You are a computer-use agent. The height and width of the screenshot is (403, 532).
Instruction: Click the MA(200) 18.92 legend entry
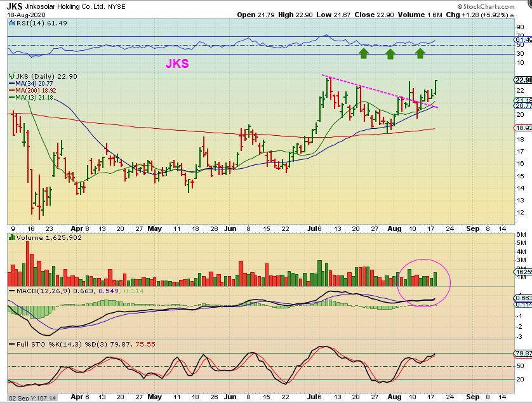(36, 91)
